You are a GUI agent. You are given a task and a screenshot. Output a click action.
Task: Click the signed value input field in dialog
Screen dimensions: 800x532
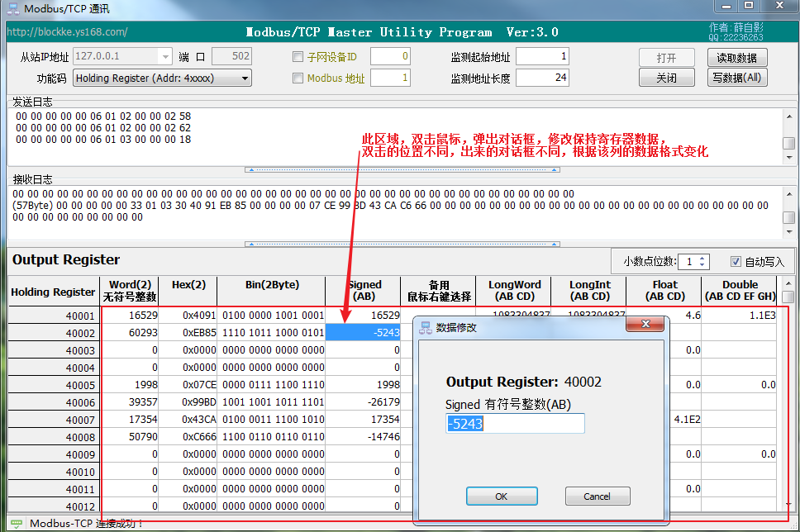click(515, 424)
